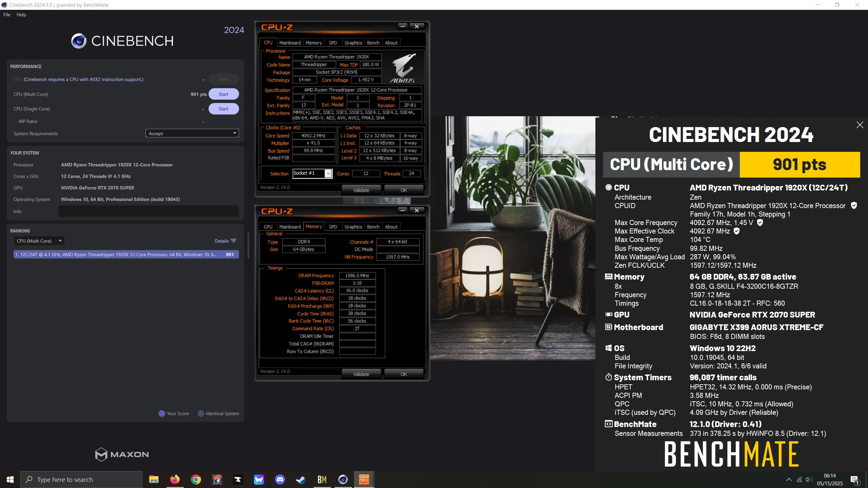Open Graphics tab in lower CPU-Z
The image size is (868, 488).
pos(353,227)
